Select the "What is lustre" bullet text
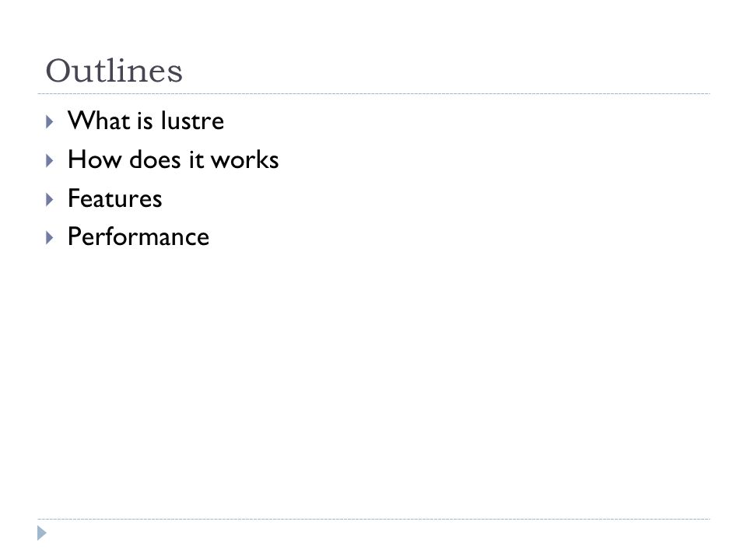 [146, 121]
